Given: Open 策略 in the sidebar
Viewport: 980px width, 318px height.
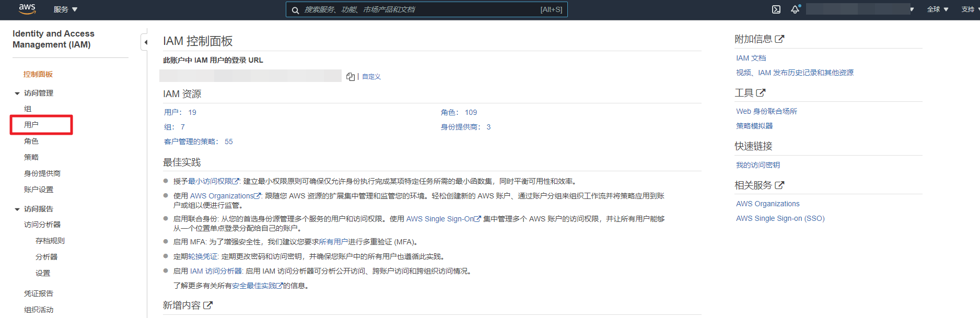Looking at the screenshot, I should (31, 157).
